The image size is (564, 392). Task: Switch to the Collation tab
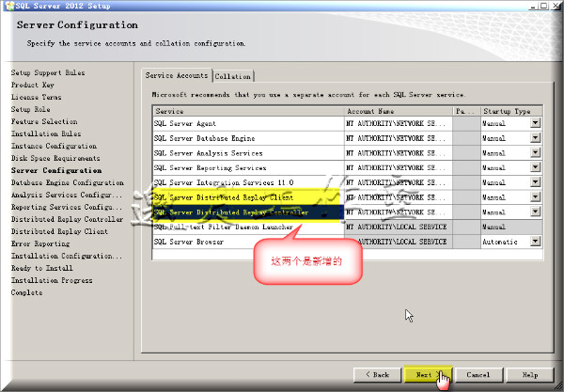[233, 76]
